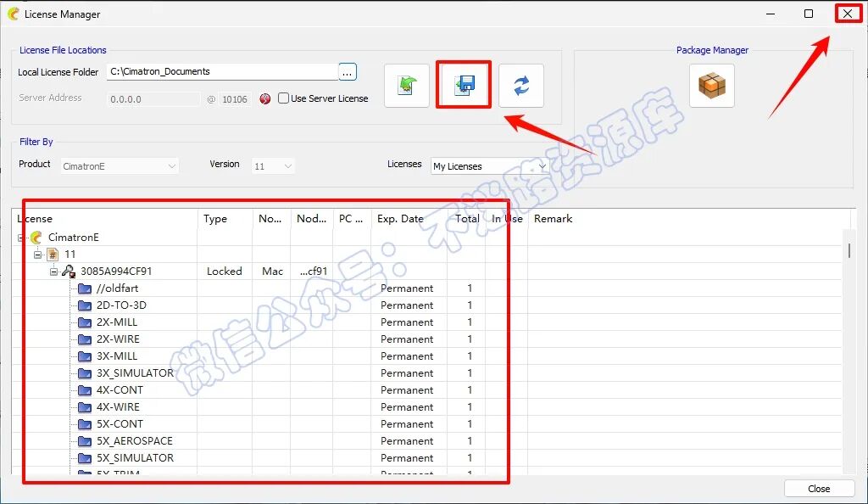Click the 5X-CONT folder icon
Viewport: 868px width, 504px height.
tap(85, 424)
